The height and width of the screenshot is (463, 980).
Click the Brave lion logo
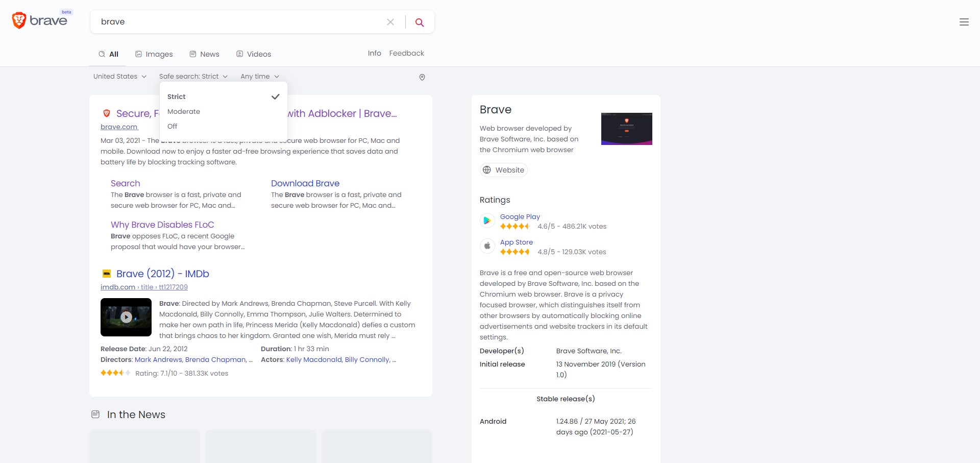(x=19, y=20)
